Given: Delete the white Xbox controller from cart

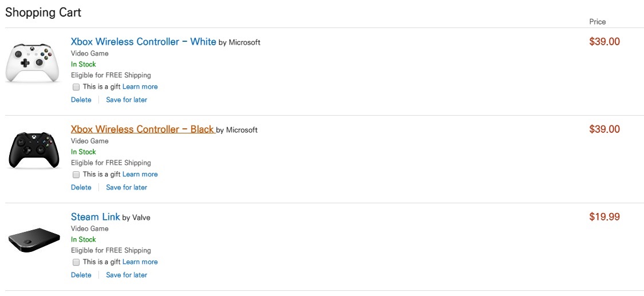Looking at the screenshot, I should click(81, 100).
